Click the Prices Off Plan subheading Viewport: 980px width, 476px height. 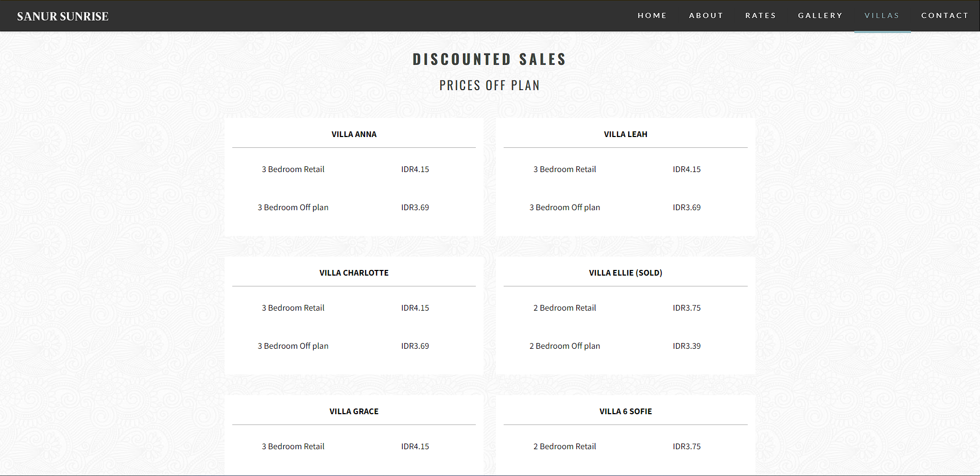tap(489, 86)
